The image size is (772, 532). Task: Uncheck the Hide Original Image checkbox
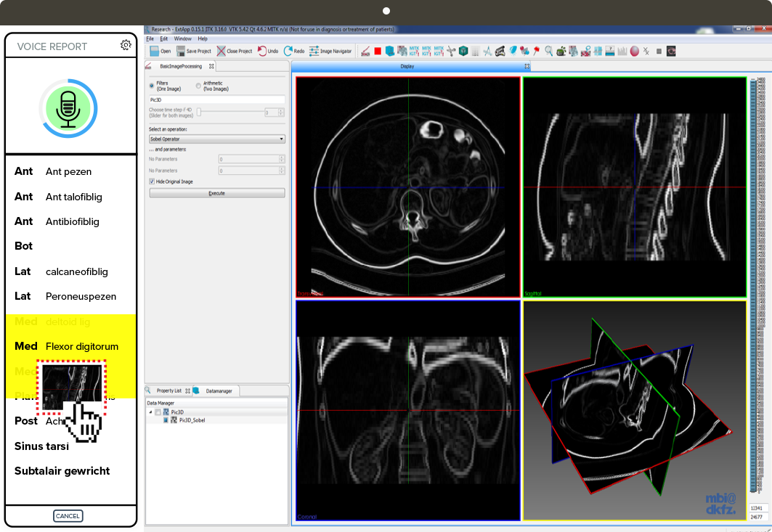click(152, 181)
